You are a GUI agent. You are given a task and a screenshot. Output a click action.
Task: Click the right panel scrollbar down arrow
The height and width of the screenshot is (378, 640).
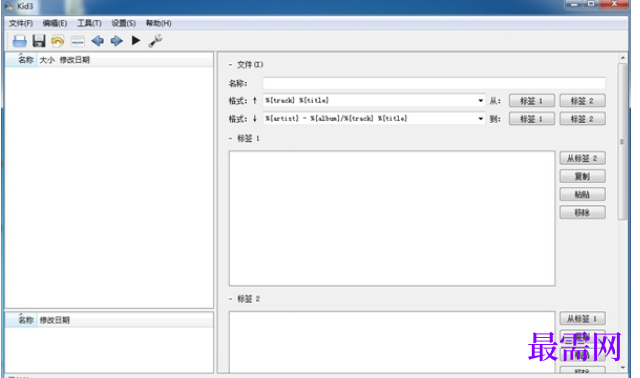point(622,368)
